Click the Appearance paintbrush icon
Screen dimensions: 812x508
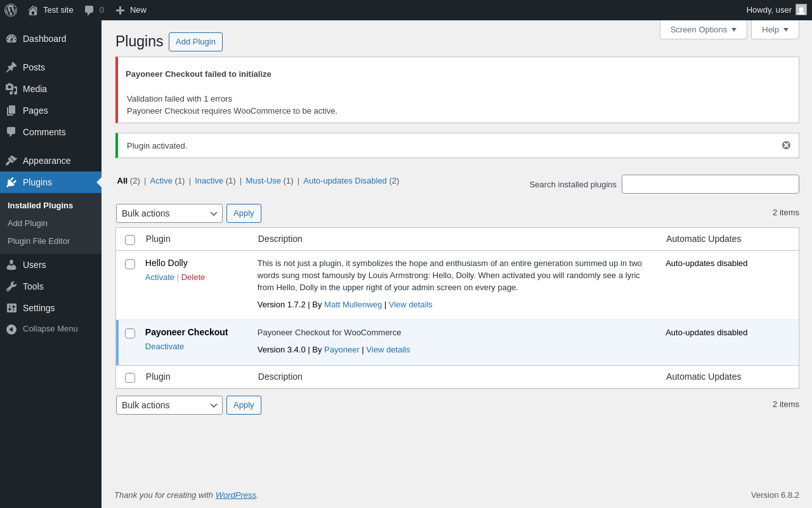coord(11,161)
